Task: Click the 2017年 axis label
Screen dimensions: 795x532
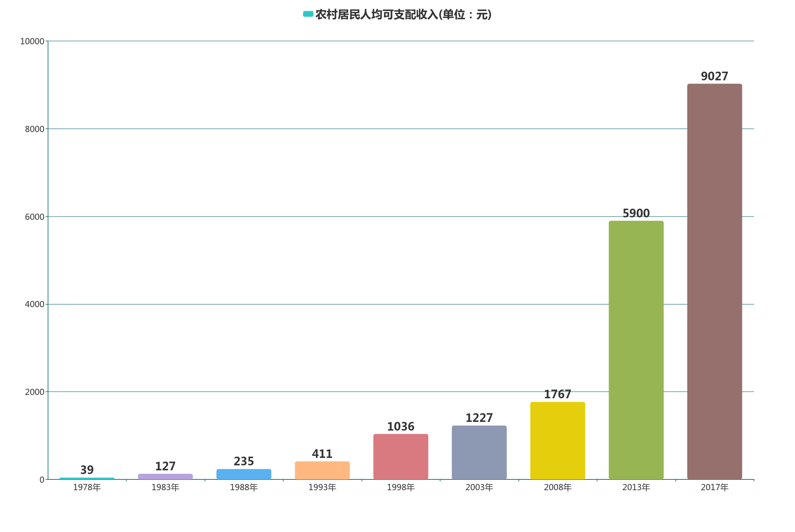Action: click(x=714, y=488)
